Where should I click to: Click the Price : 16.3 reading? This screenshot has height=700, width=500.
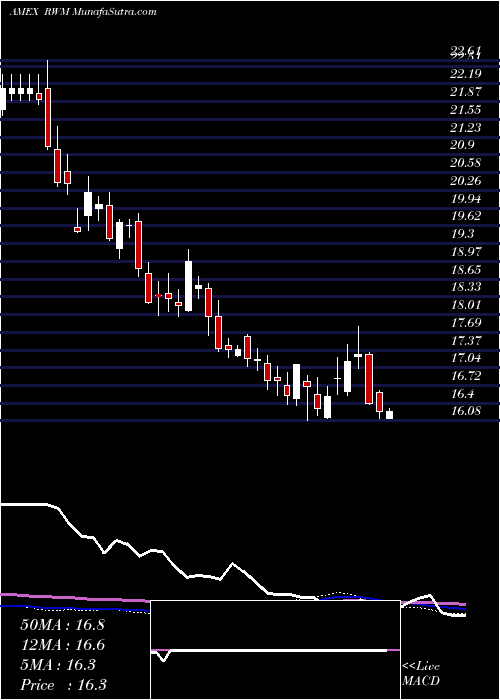point(63,685)
